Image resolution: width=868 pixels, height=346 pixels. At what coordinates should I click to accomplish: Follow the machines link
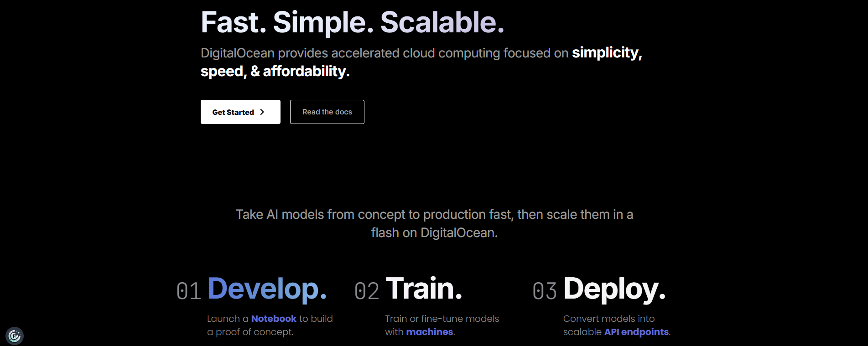click(430, 332)
